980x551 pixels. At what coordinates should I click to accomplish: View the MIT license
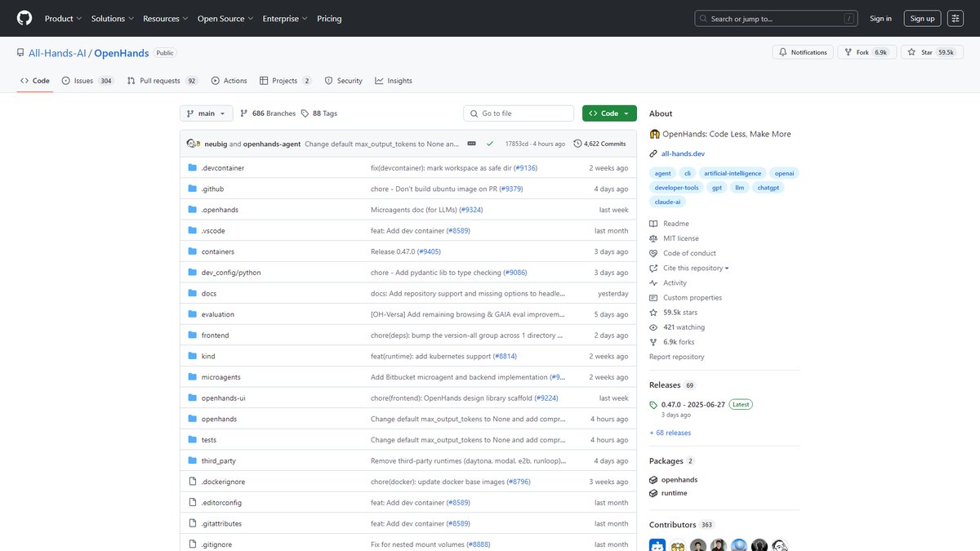click(680, 238)
